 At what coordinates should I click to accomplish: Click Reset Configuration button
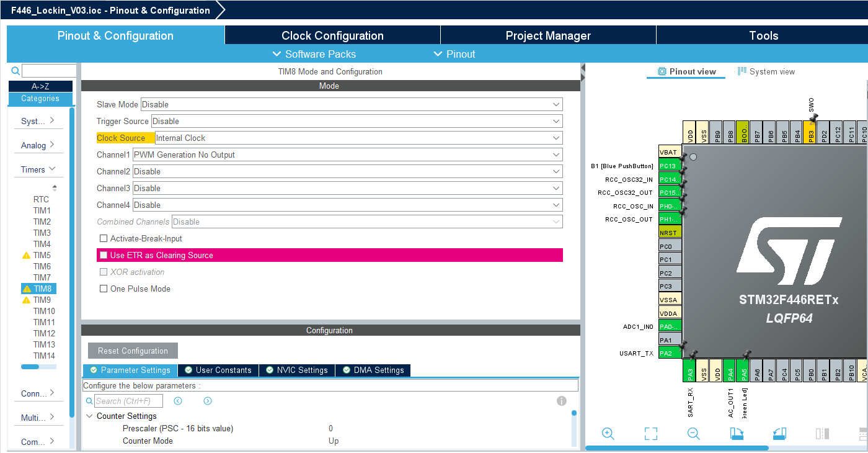[x=133, y=351]
